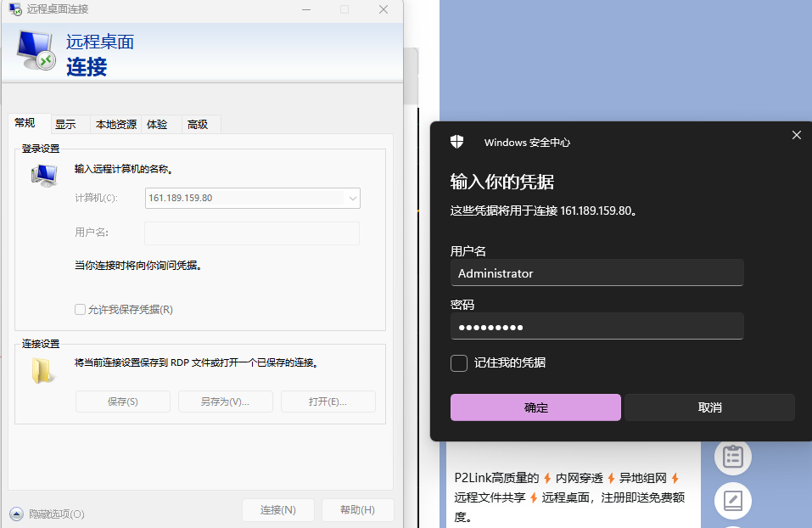This screenshot has width=812, height=528.
Task: Go to the 高级 tab
Action: 198,124
